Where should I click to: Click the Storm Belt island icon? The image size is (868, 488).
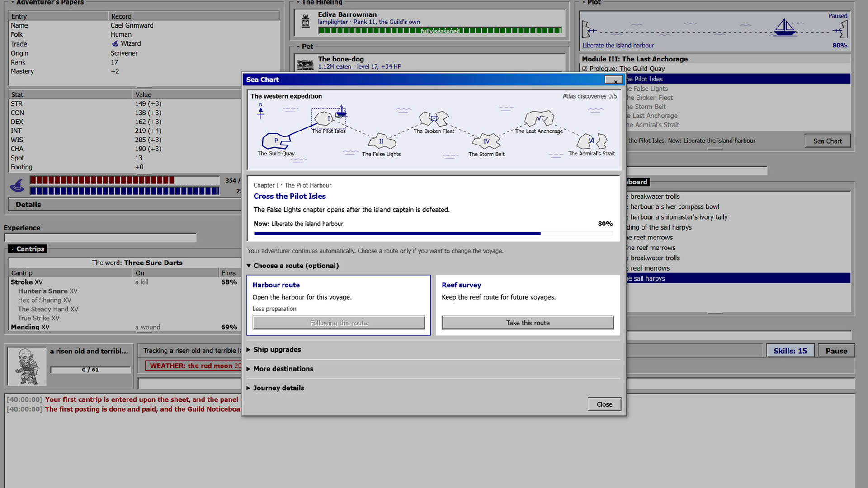click(486, 141)
